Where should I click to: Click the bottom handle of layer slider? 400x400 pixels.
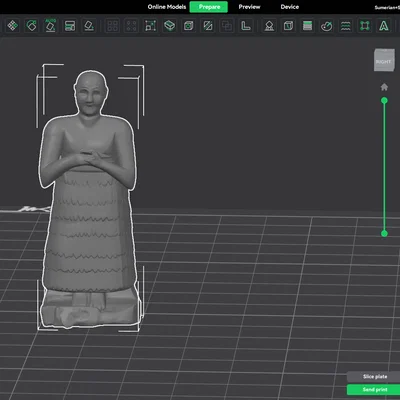point(384,234)
